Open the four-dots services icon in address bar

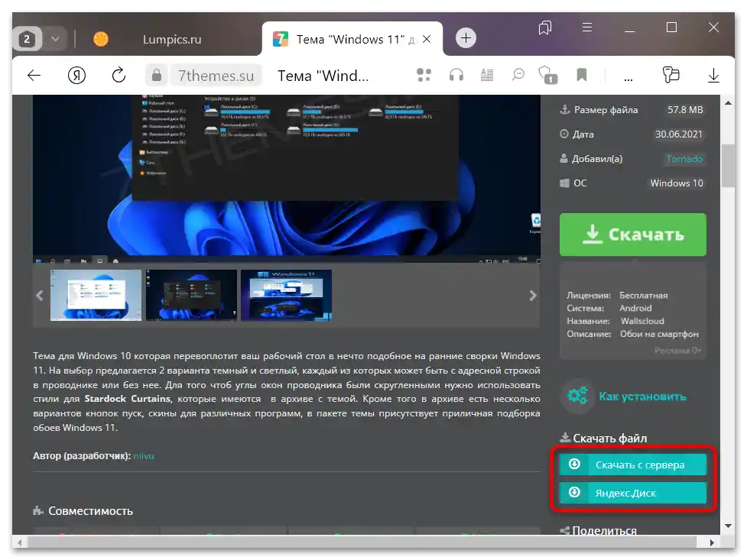coord(424,75)
